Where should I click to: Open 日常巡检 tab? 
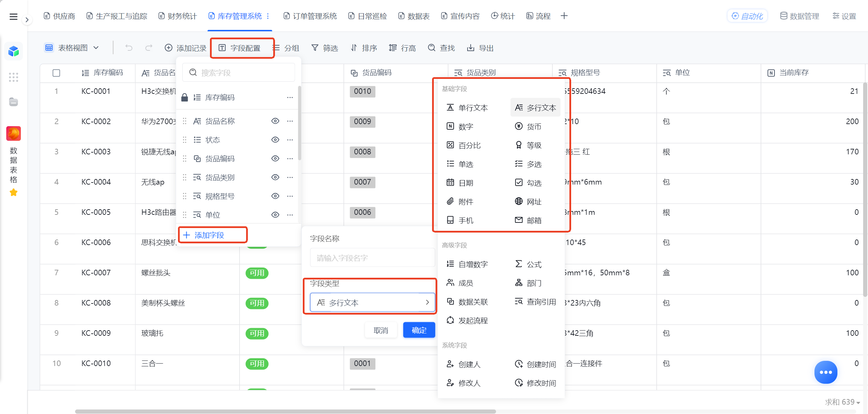pyautogui.click(x=368, y=16)
